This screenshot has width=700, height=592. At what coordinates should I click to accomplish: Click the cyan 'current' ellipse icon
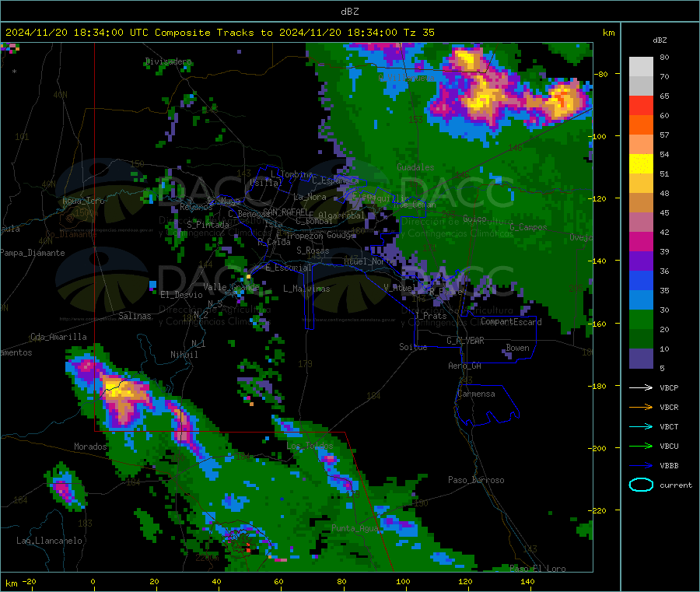pos(641,485)
